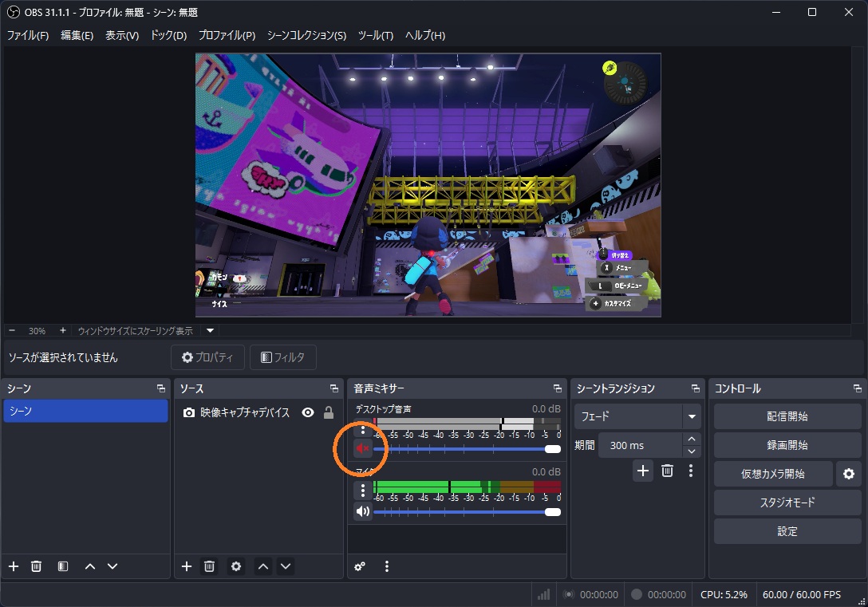Expand the preview scaling dropdown arrow
The height and width of the screenshot is (607, 868).
pos(211,331)
